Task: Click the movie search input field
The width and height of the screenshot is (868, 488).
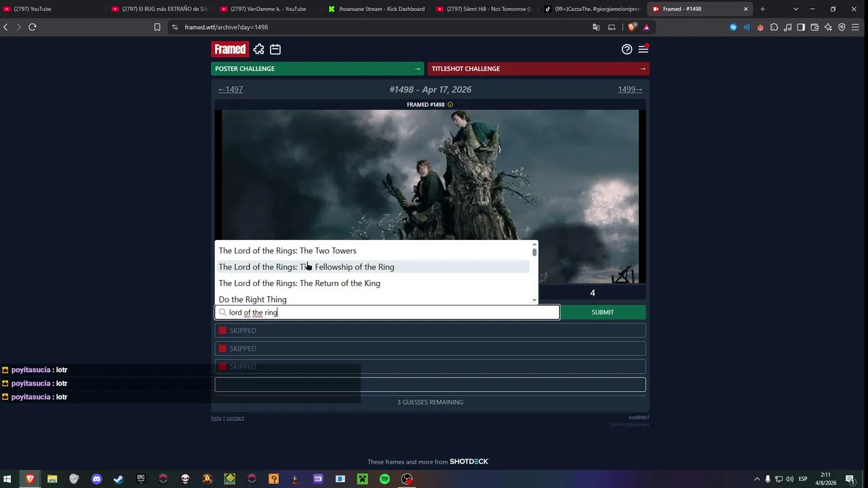Action: point(387,312)
